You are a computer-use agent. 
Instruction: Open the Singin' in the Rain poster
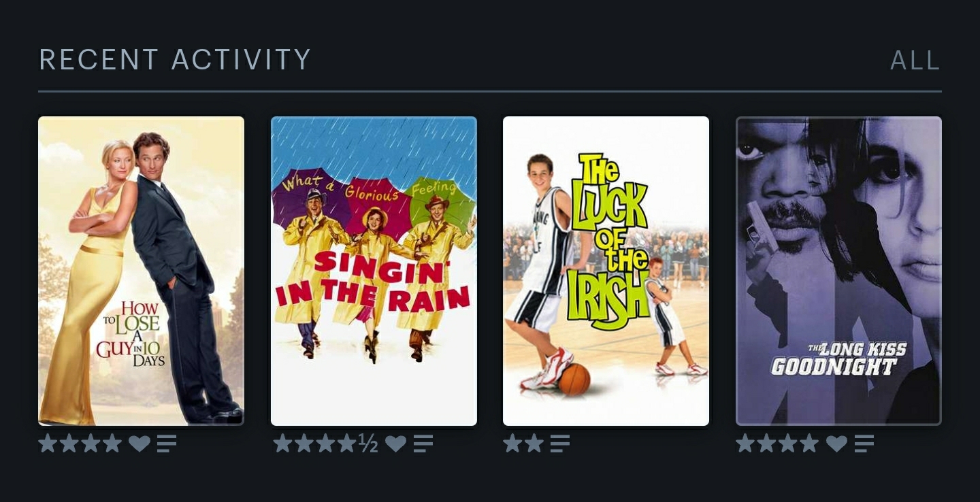[374, 271]
